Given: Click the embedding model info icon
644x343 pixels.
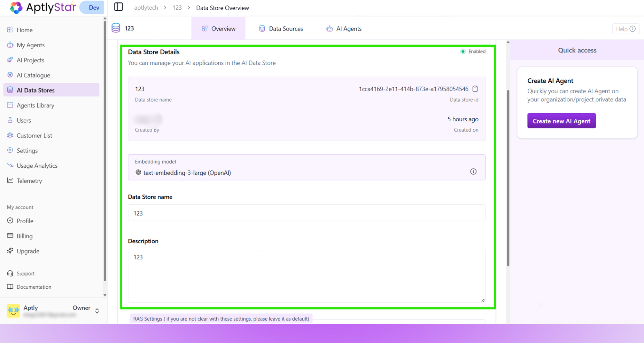Looking at the screenshot, I should pyautogui.click(x=473, y=171).
